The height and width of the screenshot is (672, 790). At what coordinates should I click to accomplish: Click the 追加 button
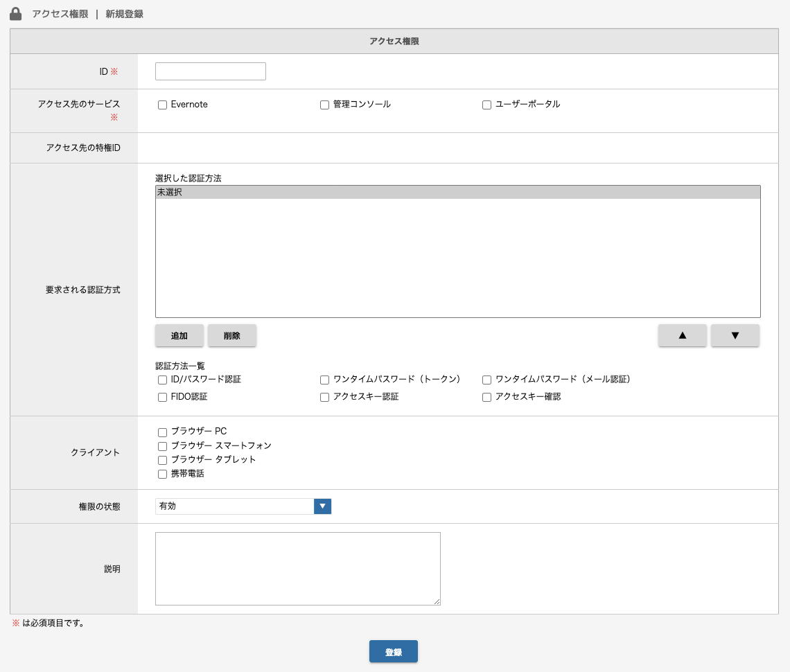click(179, 335)
